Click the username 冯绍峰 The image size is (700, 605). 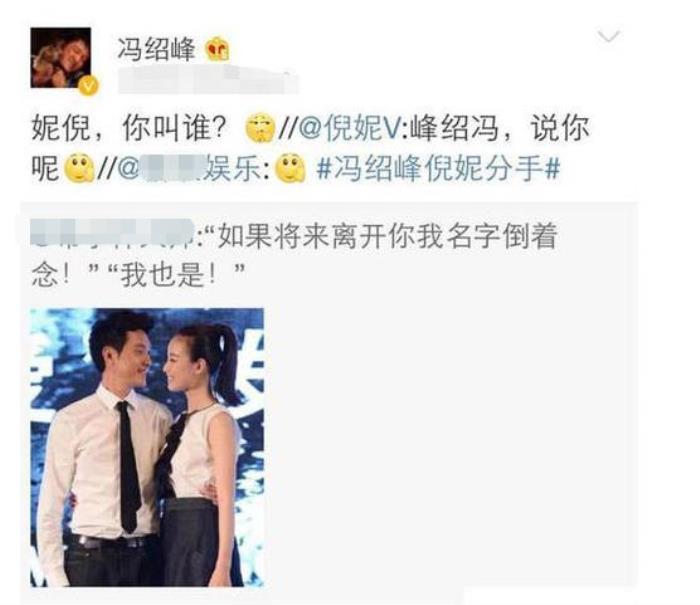click(156, 49)
